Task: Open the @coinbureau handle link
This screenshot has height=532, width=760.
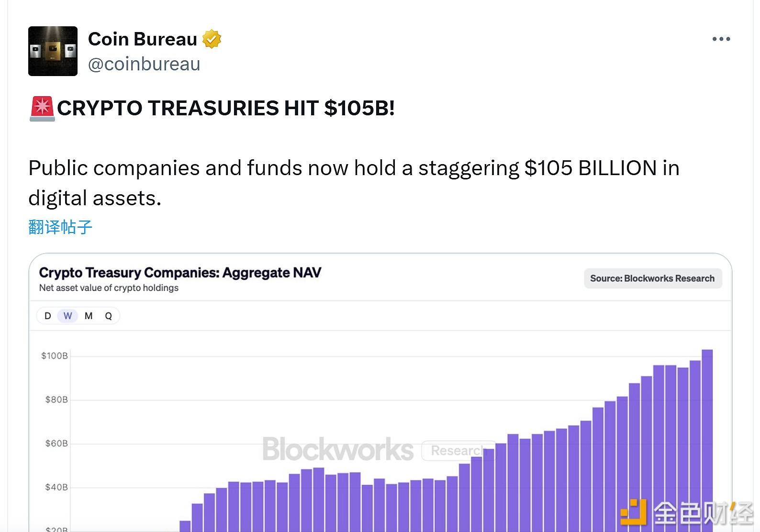Action: click(144, 64)
